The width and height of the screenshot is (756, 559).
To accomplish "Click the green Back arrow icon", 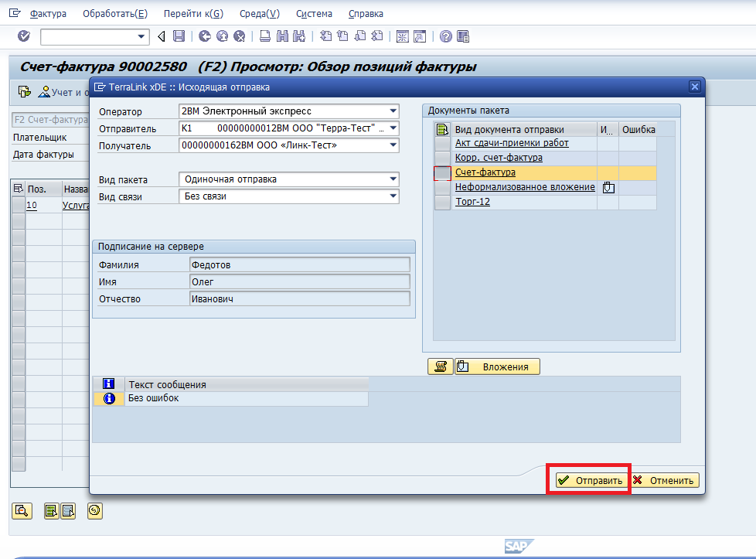I will tap(205, 36).
